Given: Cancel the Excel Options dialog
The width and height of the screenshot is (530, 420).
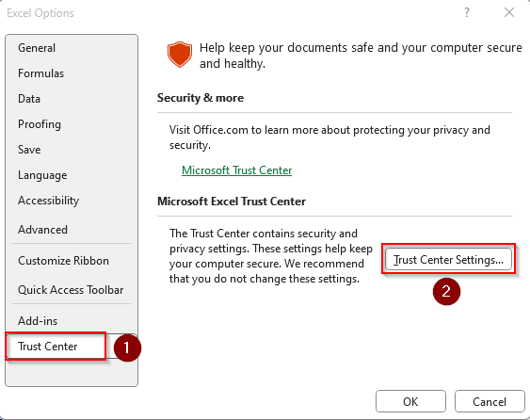Looking at the screenshot, I should click(x=490, y=401).
